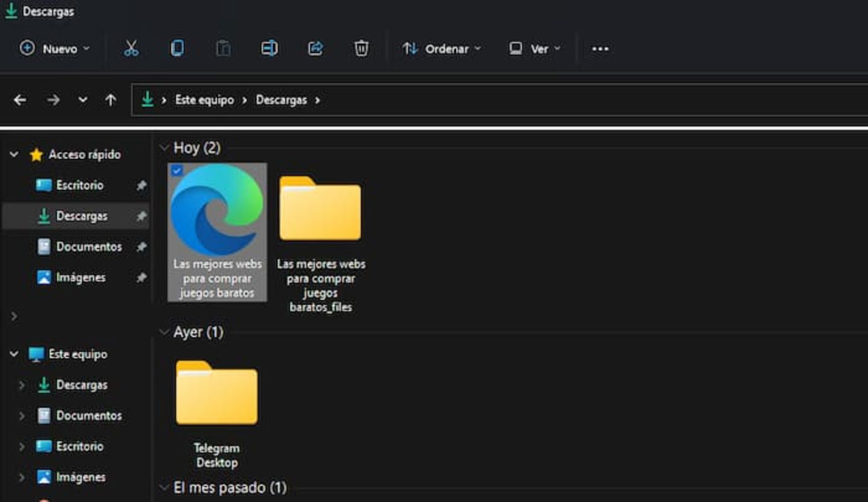Collapse the Ayer (1) group

tap(164, 332)
